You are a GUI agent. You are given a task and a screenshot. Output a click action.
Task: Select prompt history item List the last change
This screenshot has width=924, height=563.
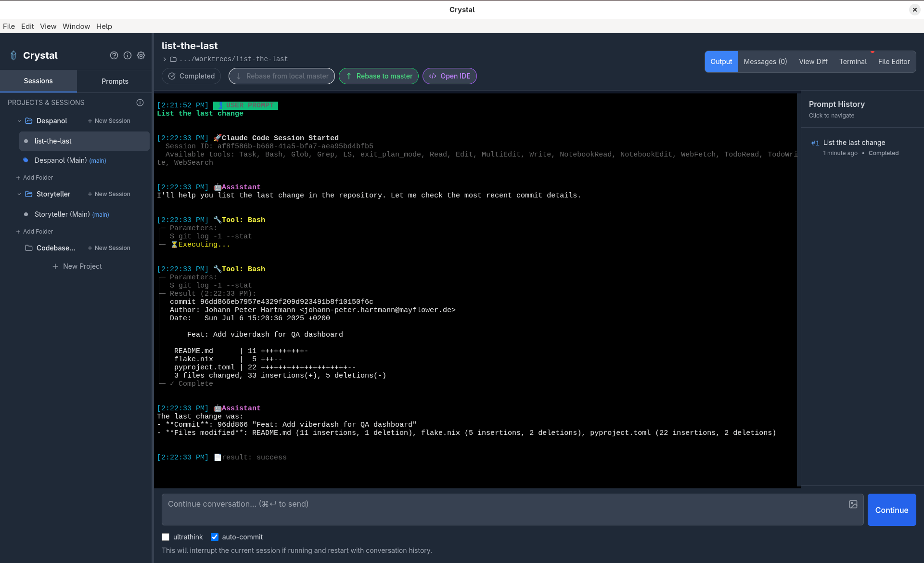[854, 143]
